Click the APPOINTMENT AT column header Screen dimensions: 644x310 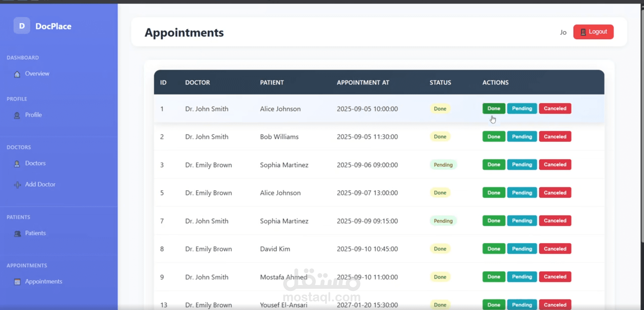tap(363, 83)
